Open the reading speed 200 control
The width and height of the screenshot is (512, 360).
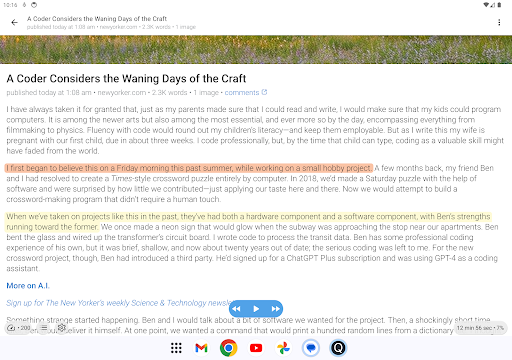[19, 328]
